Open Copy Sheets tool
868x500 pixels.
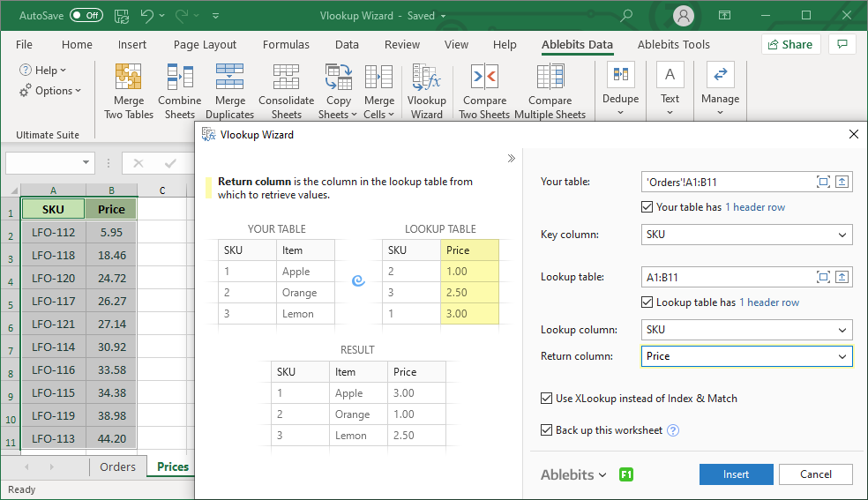tap(338, 91)
